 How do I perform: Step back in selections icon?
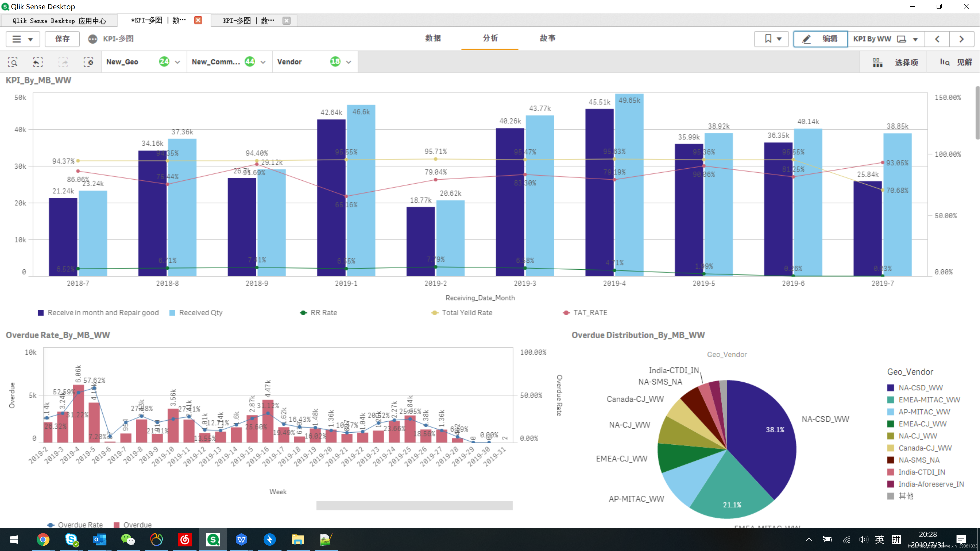pyautogui.click(x=38, y=62)
